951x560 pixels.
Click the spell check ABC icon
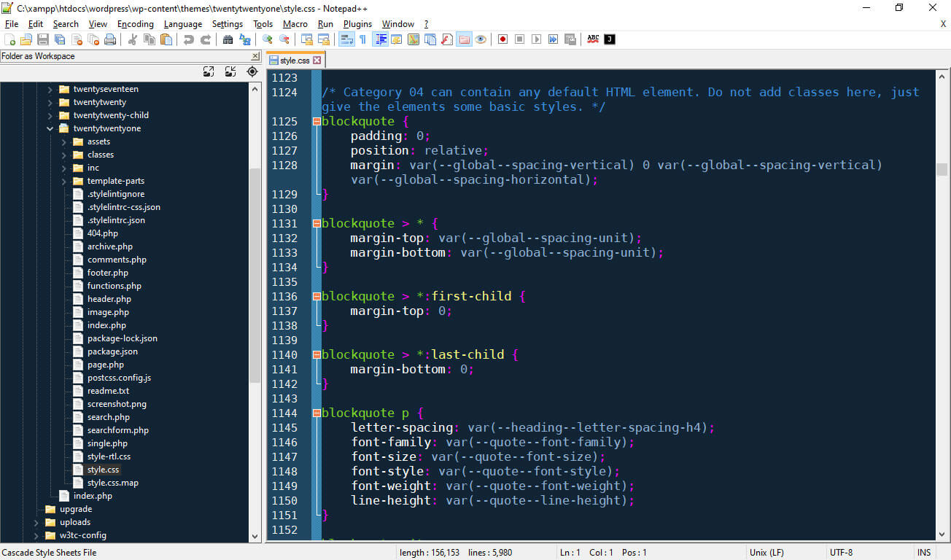pos(593,39)
